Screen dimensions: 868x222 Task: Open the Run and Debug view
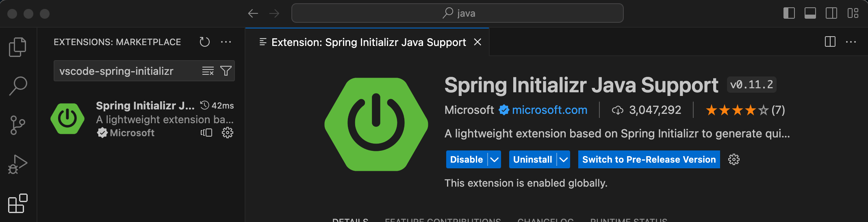pyautogui.click(x=17, y=164)
